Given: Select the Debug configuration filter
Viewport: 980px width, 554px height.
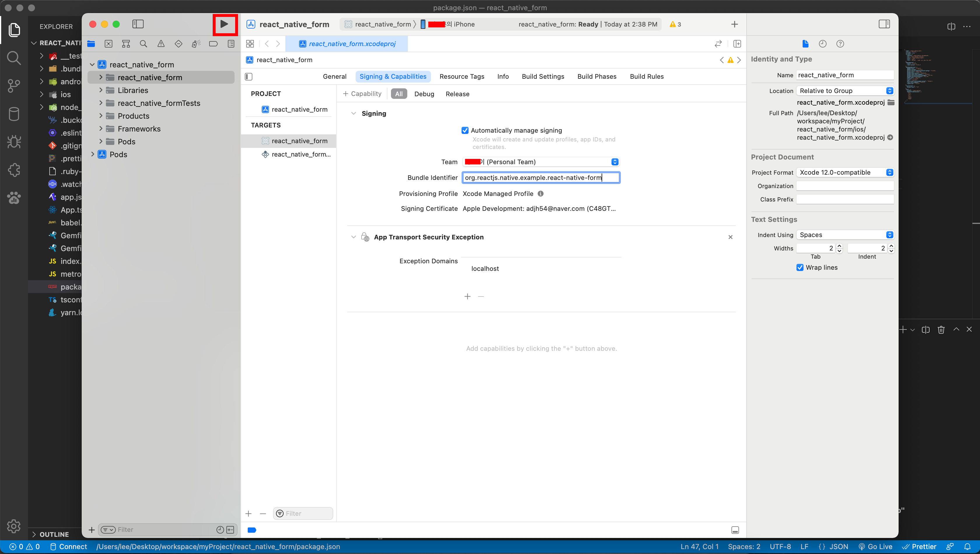Looking at the screenshot, I should coord(424,94).
